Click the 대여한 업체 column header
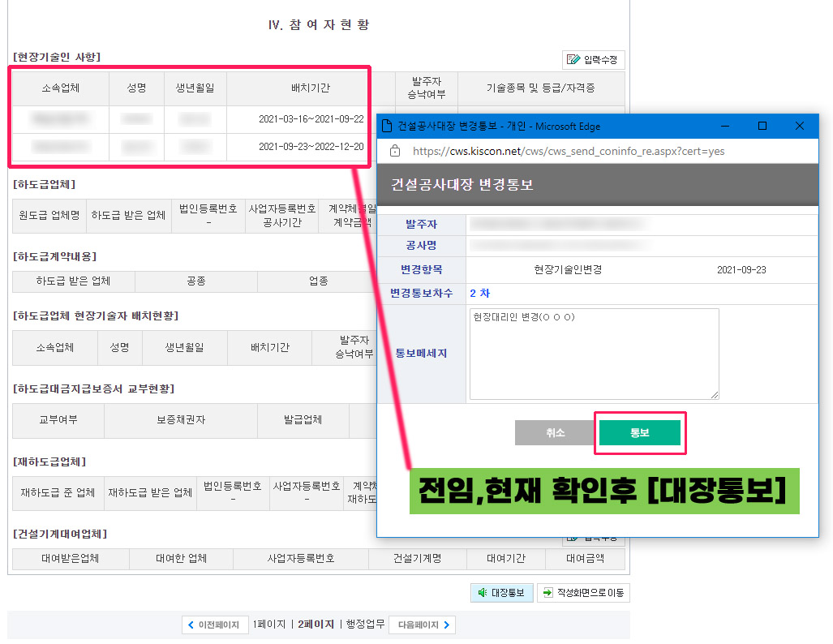Viewport: 833px width, 644px height. tap(181, 559)
